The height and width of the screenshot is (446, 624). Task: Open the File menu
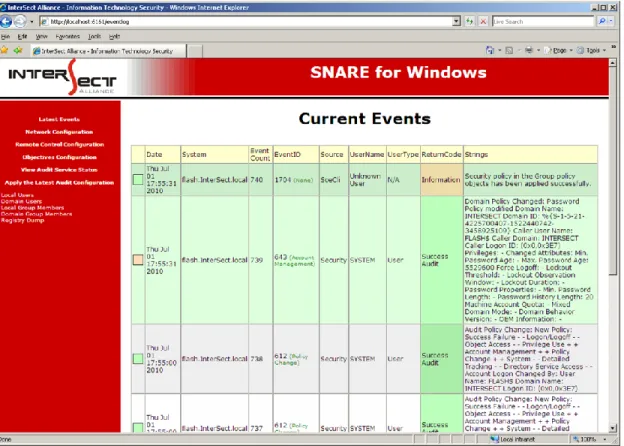[x=5, y=36]
